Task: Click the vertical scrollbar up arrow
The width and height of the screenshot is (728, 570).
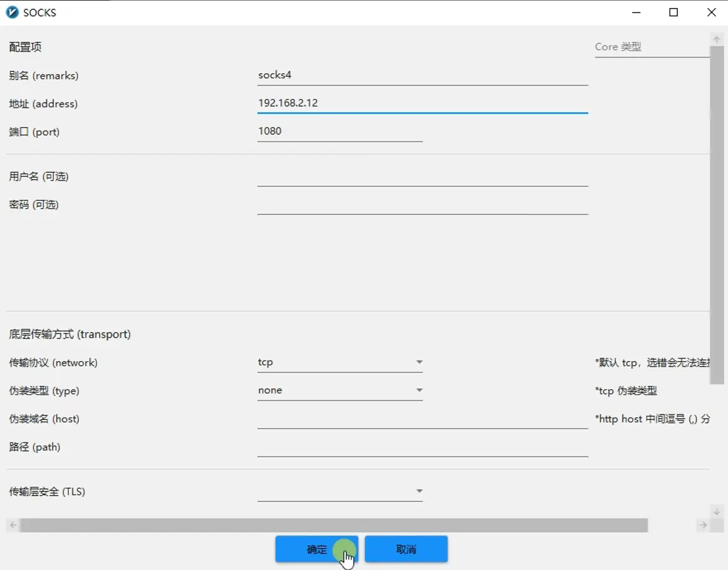Action: point(716,40)
